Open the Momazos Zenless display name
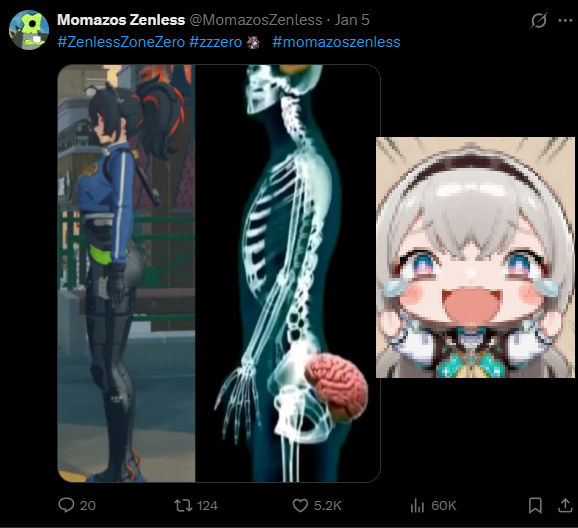 coord(121,20)
